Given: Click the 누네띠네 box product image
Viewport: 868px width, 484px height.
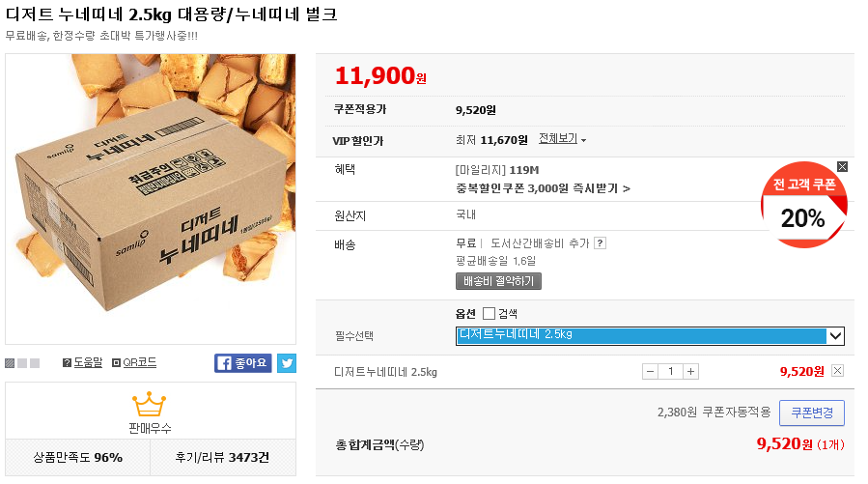Looking at the screenshot, I should 150,199.
